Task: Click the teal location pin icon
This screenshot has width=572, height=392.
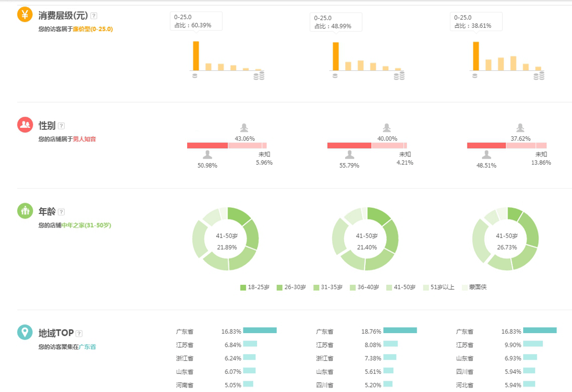Action: pyautogui.click(x=25, y=332)
